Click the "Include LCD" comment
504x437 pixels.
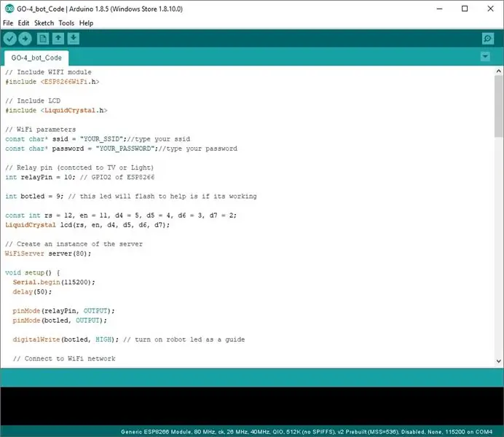pos(33,101)
